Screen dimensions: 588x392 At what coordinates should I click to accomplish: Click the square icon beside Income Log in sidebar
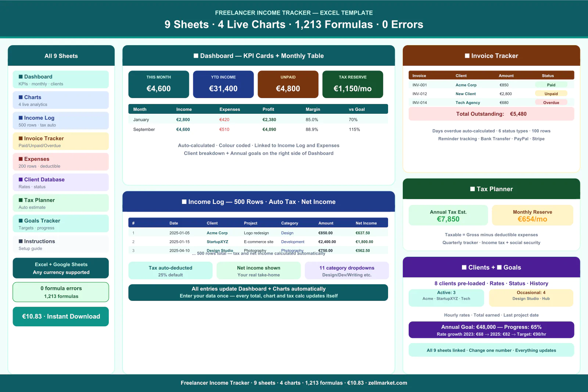click(21, 118)
